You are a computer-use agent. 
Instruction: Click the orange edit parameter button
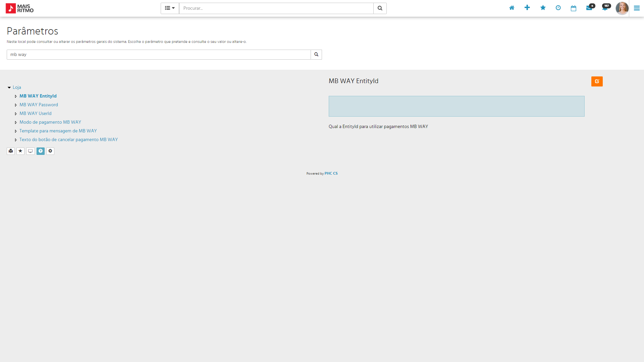click(597, 81)
